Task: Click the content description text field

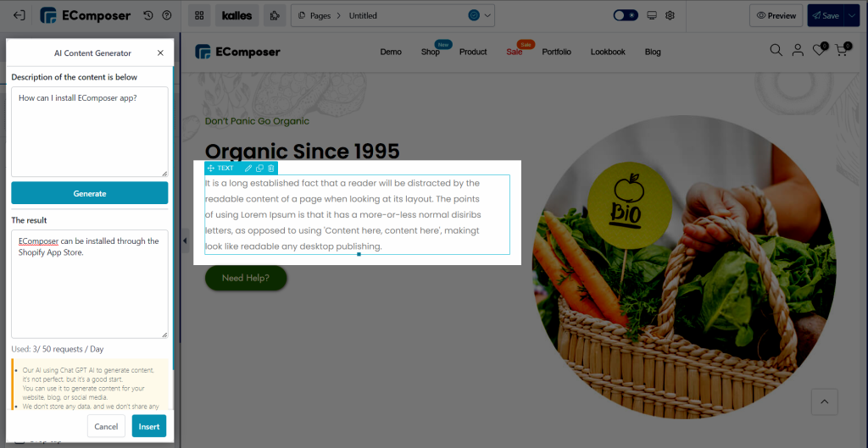Action: (x=90, y=131)
